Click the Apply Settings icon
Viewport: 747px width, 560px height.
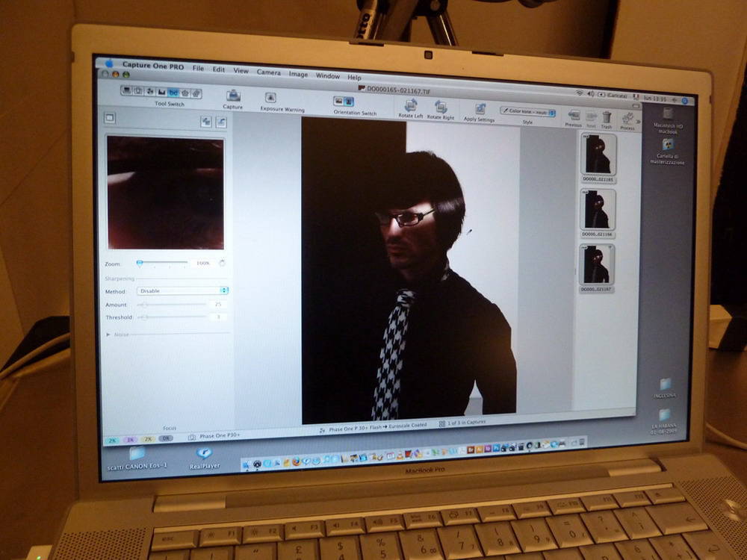coord(480,109)
